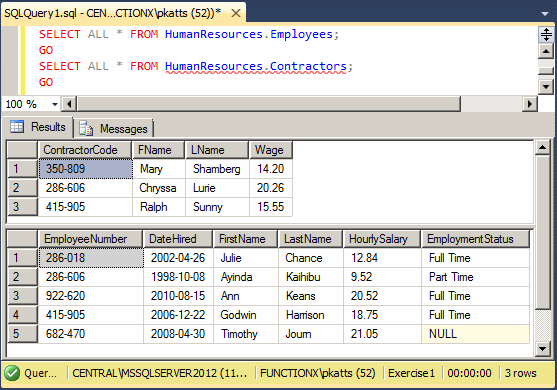The width and height of the screenshot is (557, 390).
Task: Click the ContractorCode column header
Action: point(85,150)
